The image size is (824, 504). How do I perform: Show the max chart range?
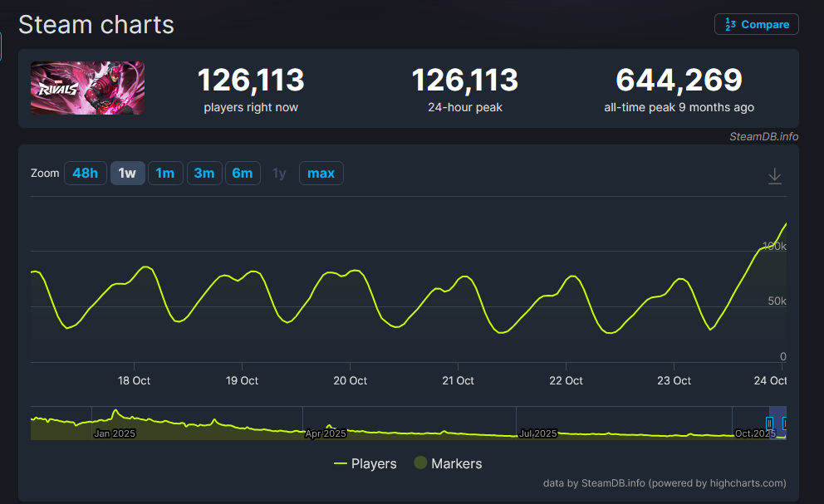321,173
